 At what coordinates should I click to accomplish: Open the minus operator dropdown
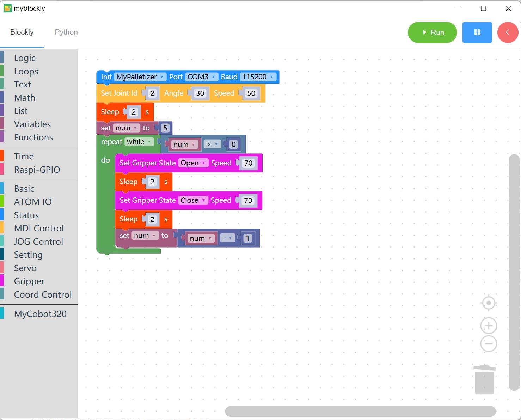[x=227, y=238]
